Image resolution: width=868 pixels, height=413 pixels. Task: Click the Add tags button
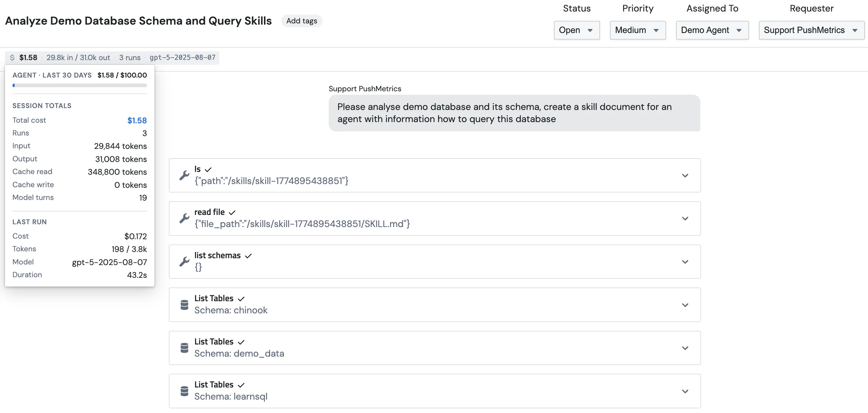click(302, 21)
